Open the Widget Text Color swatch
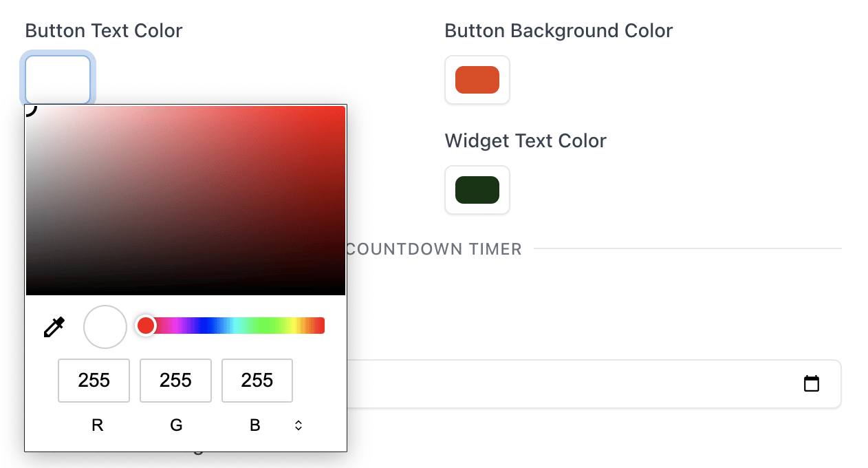The width and height of the screenshot is (868, 468). (477, 190)
